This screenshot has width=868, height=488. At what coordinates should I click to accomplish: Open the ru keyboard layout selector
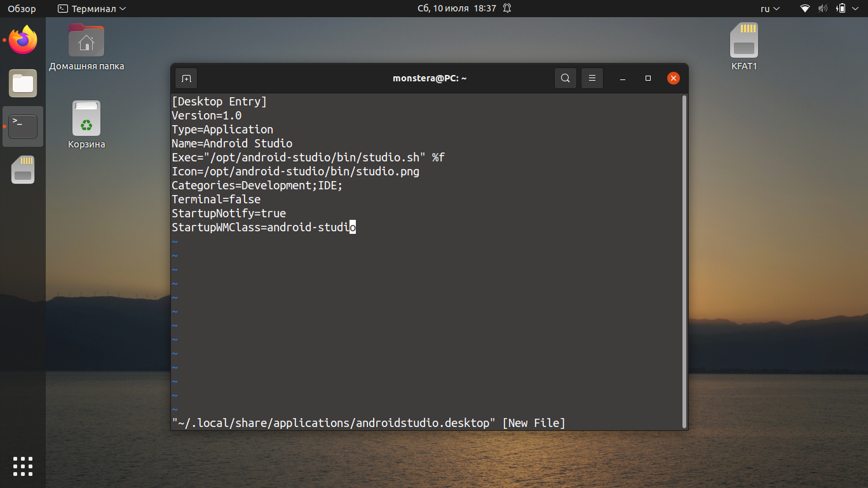tap(770, 8)
